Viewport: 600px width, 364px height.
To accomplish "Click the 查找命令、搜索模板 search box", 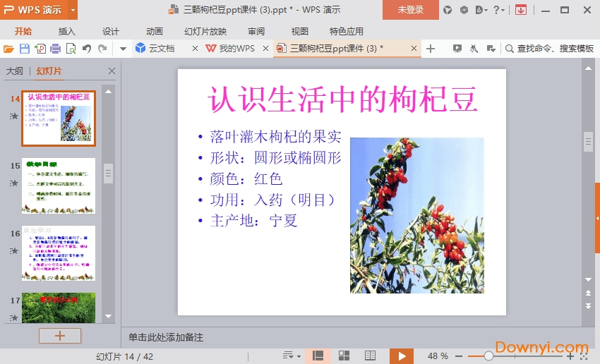I will [x=549, y=49].
